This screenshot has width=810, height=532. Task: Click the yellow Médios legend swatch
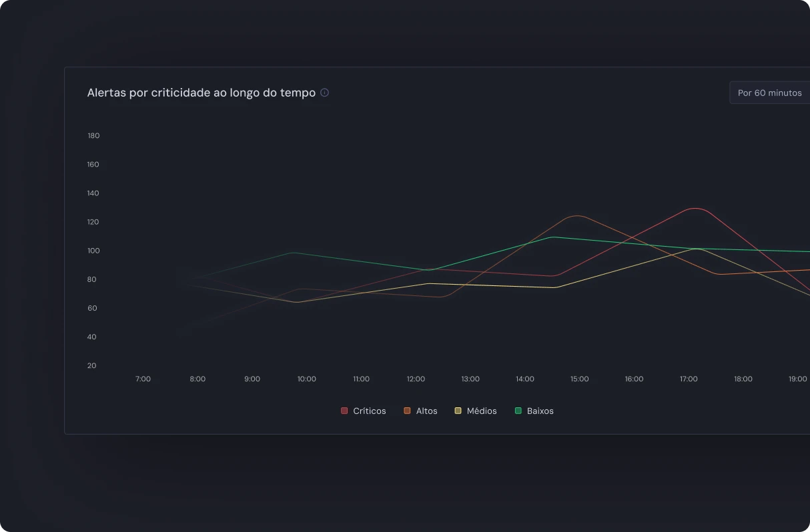458,411
